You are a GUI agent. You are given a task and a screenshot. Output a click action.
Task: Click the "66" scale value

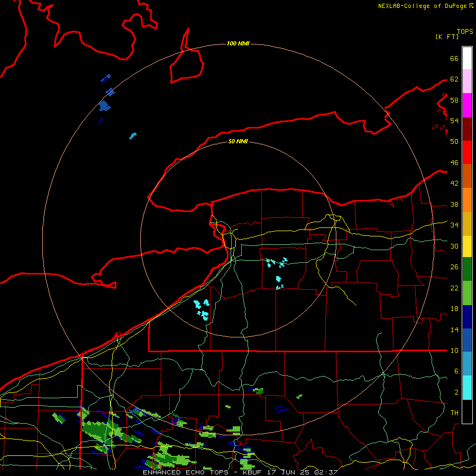(x=454, y=58)
